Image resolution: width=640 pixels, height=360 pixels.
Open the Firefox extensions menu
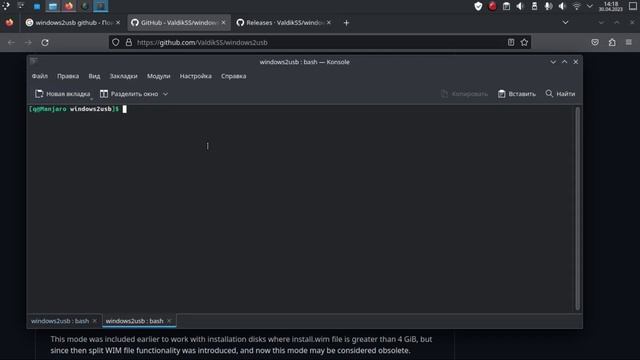(612, 42)
